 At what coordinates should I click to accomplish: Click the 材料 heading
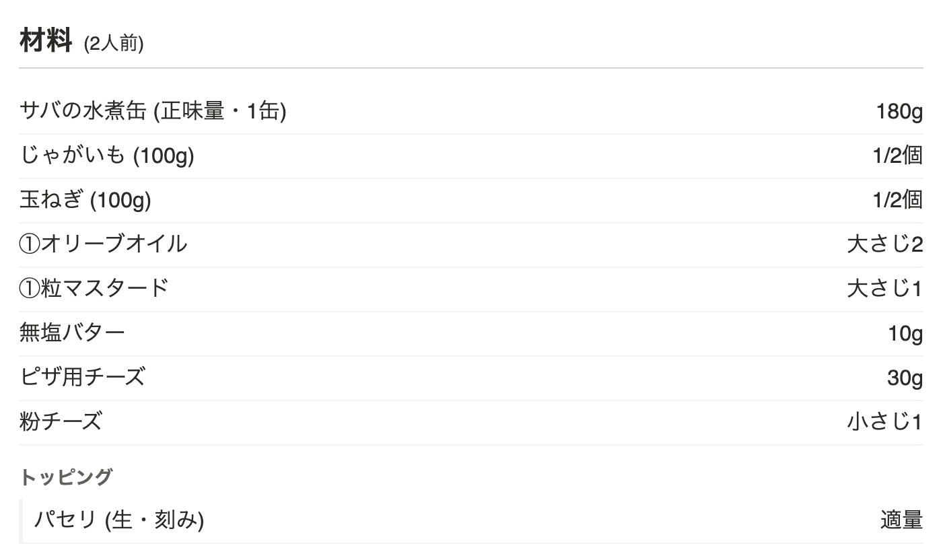46,42
